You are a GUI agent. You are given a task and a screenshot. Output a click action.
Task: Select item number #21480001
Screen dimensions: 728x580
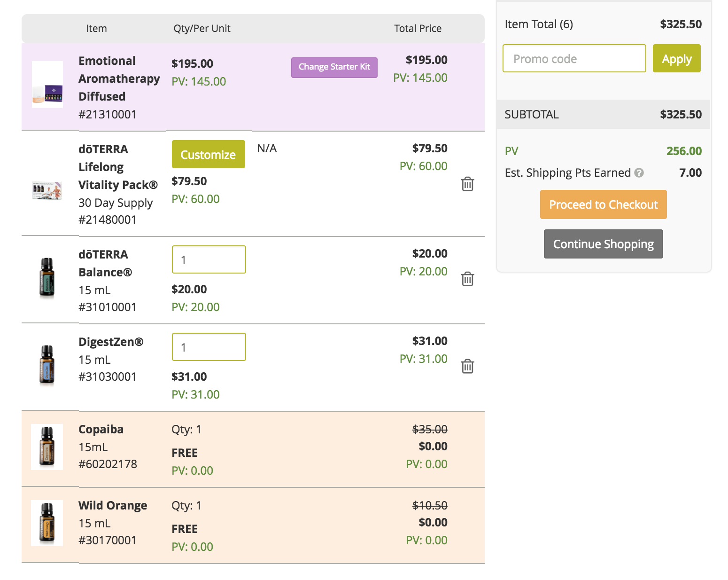pyautogui.click(x=108, y=219)
